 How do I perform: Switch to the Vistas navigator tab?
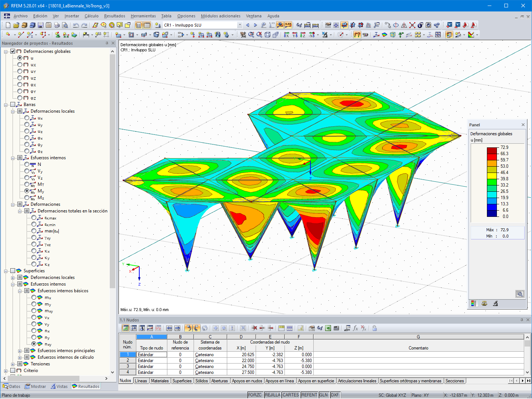coord(59,386)
